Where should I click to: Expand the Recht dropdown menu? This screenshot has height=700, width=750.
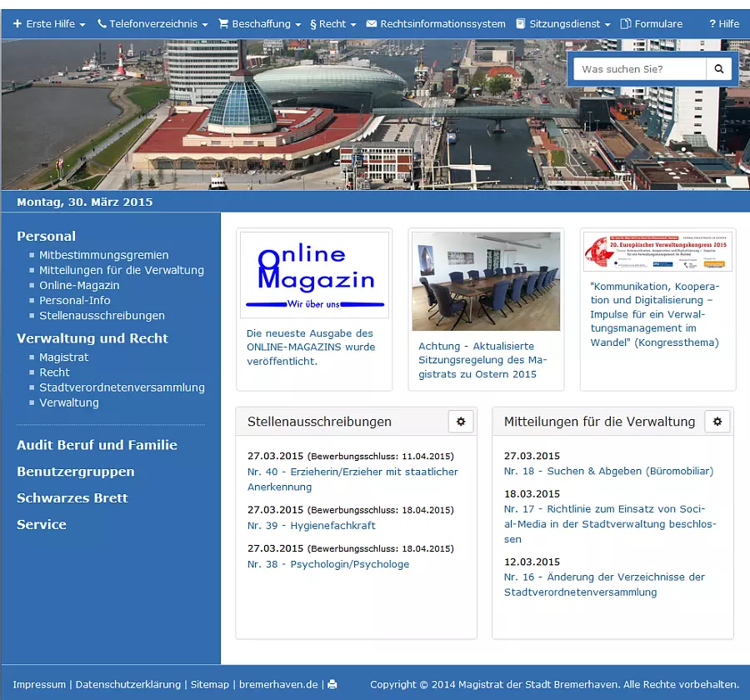click(333, 23)
